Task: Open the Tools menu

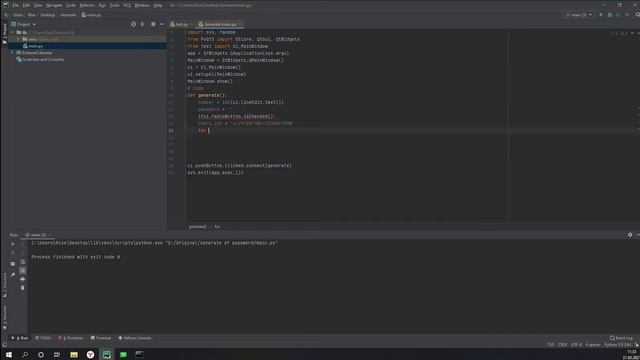Action: (x=115, y=5)
